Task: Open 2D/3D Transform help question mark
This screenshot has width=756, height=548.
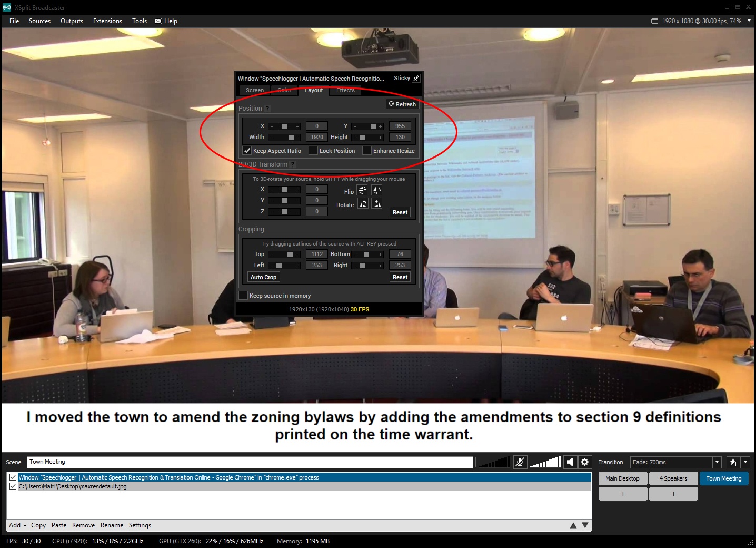Action: 293,164
